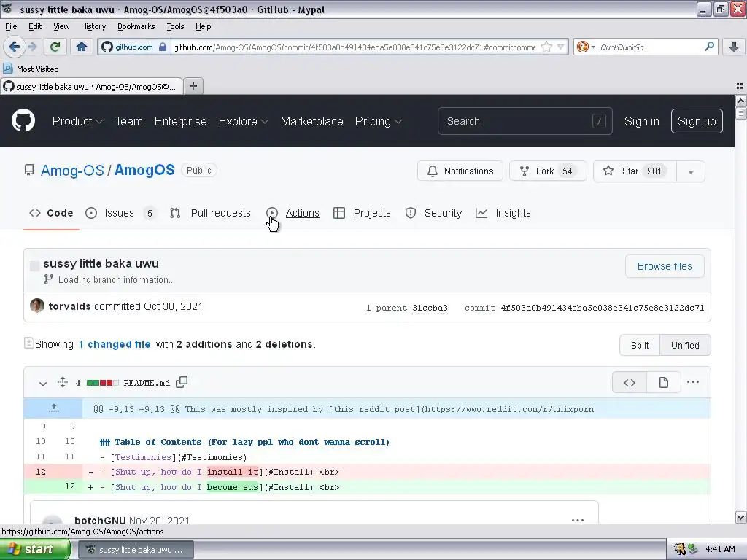Collapse the README.md diff chevron
The image size is (747, 560).
(x=43, y=384)
